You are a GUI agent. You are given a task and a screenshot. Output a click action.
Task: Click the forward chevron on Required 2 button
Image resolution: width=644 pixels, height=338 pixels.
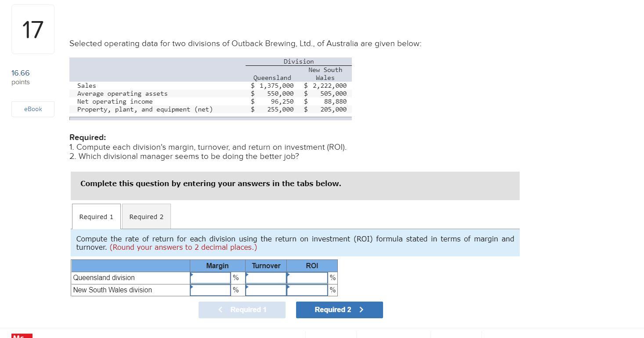point(361,309)
